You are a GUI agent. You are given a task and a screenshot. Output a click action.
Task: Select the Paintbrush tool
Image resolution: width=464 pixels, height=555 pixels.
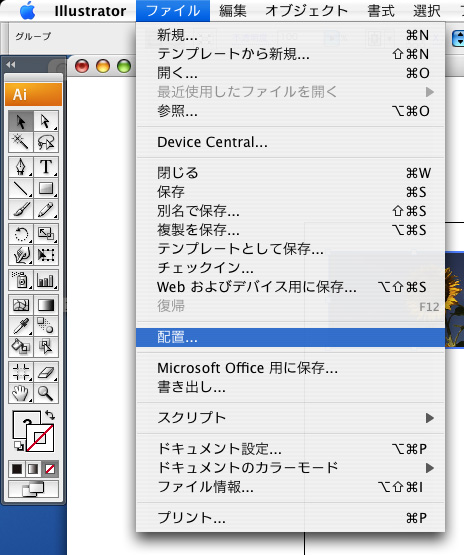click(x=21, y=209)
